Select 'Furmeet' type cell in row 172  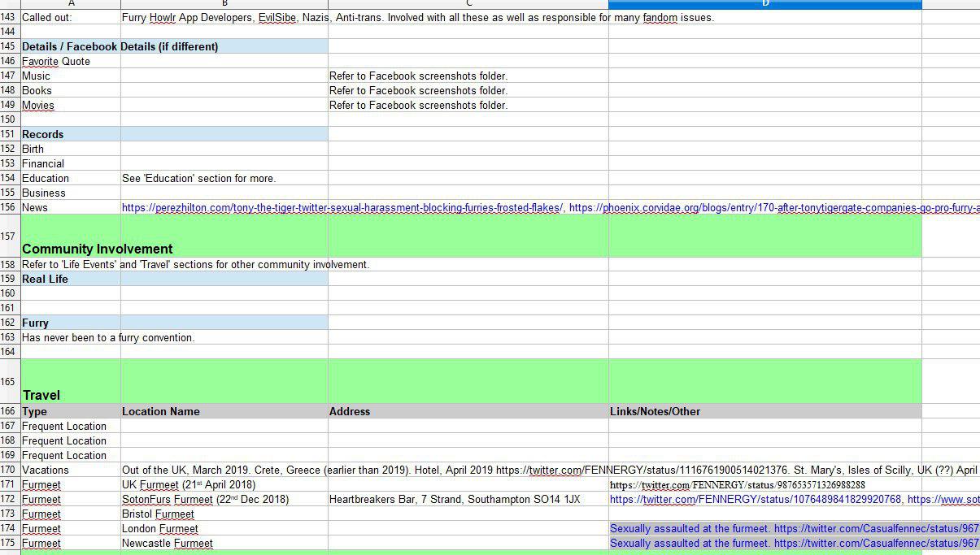coord(71,499)
